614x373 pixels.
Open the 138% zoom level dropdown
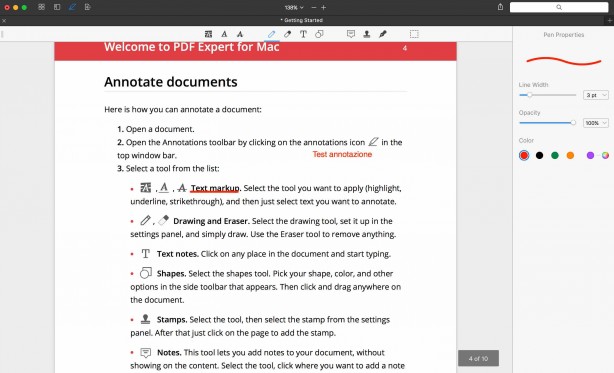pos(294,7)
